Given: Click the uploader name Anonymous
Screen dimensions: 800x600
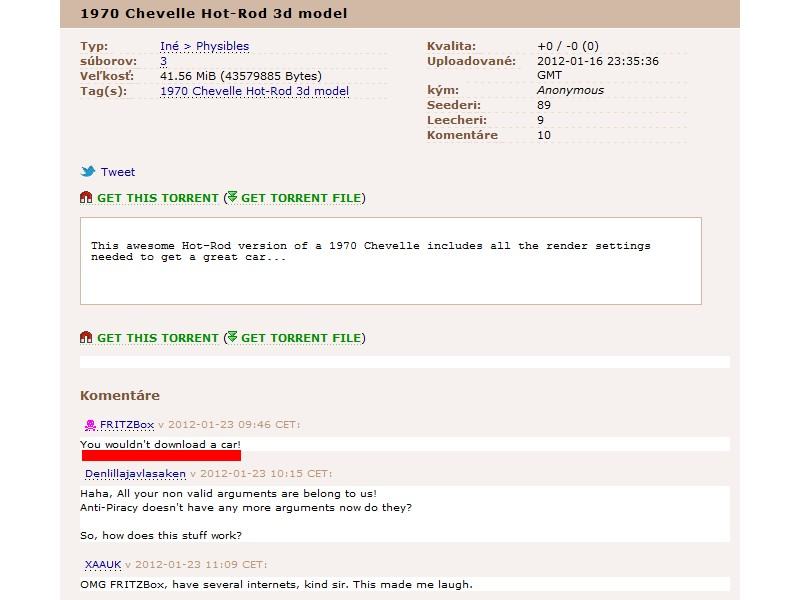Looking at the screenshot, I should 570,90.
